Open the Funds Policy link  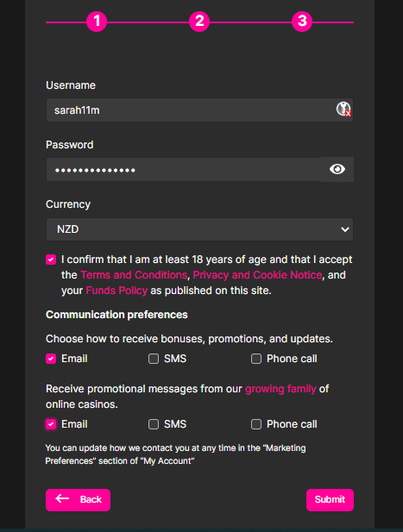pos(116,291)
